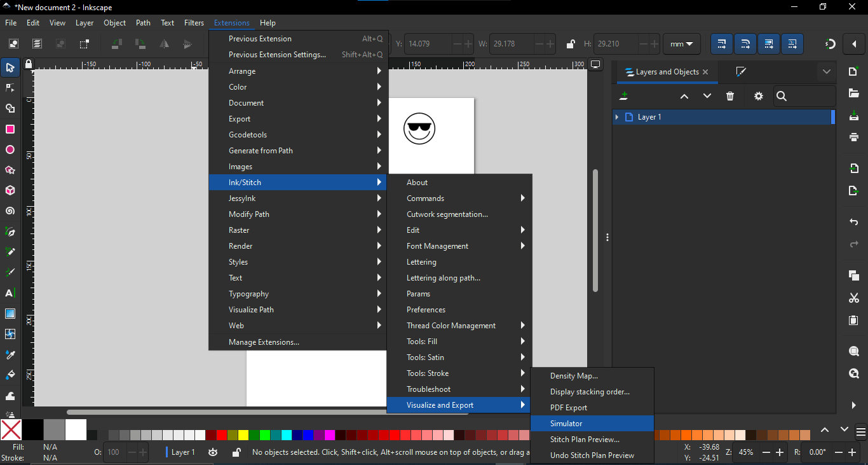Viewport: 868px width, 465px height.
Task: Click the layers search field
Action: [804, 96]
